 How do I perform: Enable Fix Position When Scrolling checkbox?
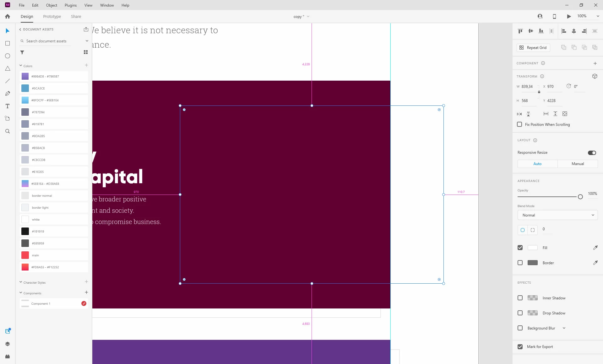pyautogui.click(x=519, y=124)
